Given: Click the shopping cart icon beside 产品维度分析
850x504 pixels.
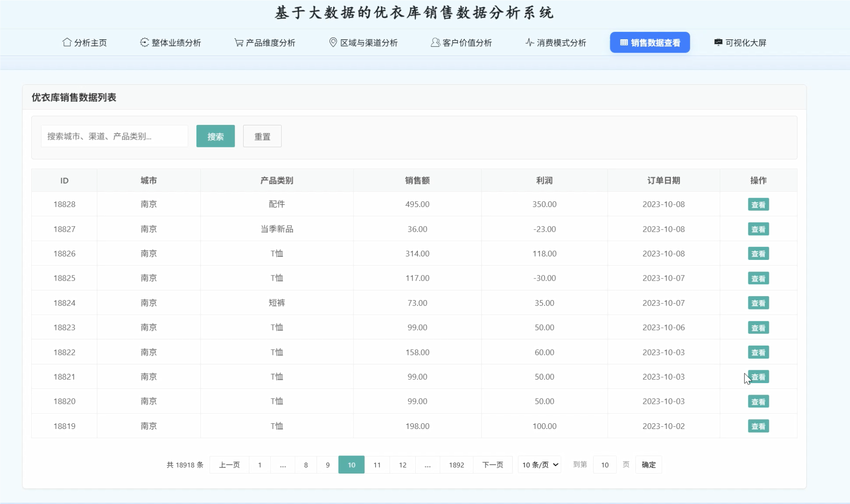Looking at the screenshot, I should (x=239, y=42).
